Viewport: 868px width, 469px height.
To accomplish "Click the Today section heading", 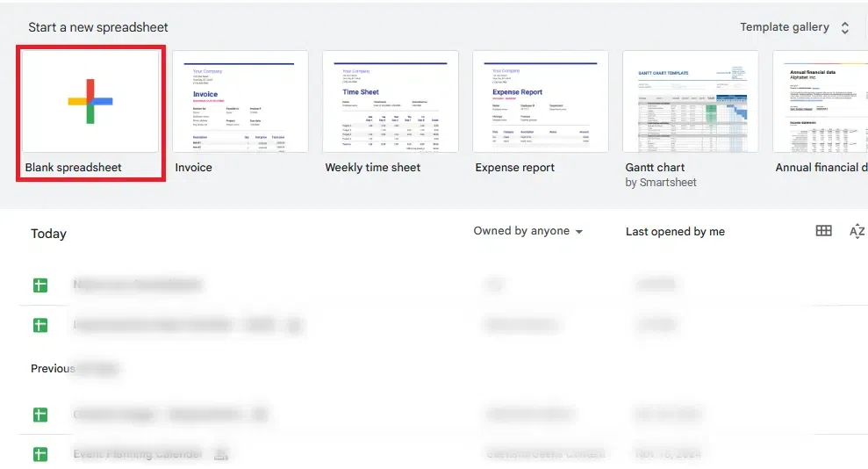I will point(49,234).
